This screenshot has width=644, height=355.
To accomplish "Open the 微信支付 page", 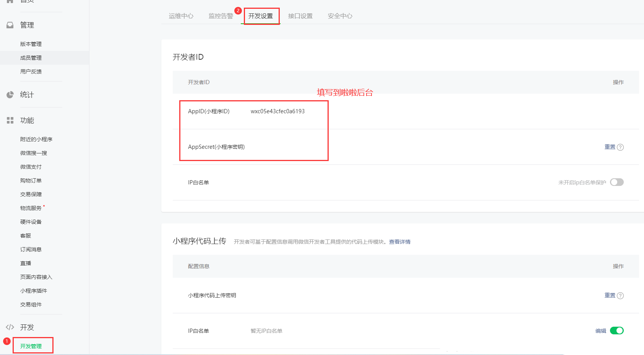I will (x=31, y=167).
